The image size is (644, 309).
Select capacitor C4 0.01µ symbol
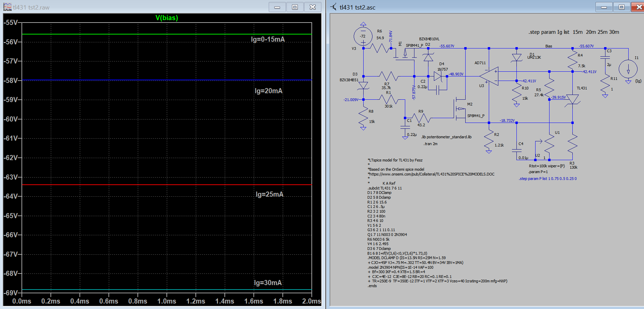(516, 150)
